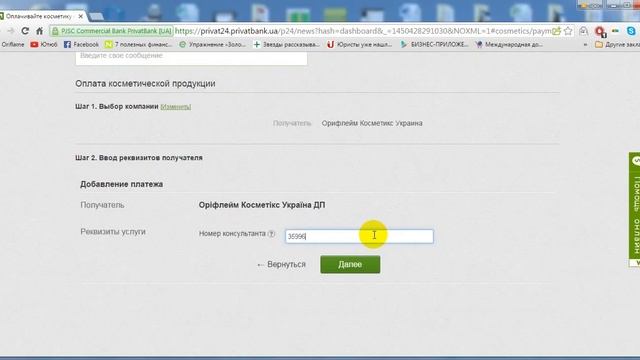The image size is (640, 360).
Task: Open the 'Юристы уже нашл...' bookmark
Action: pyautogui.click(x=360, y=44)
